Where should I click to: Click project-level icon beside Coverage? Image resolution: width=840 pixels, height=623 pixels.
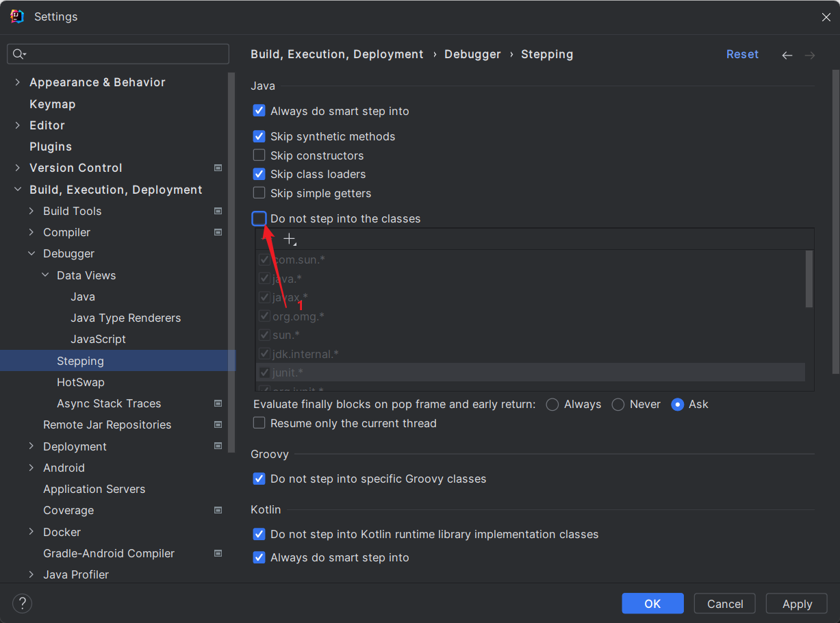click(x=218, y=510)
